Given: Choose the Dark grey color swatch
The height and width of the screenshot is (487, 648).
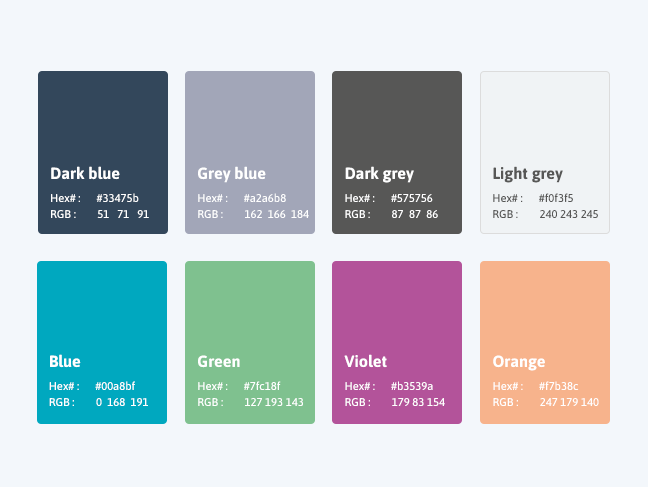Looking at the screenshot, I should [397, 152].
